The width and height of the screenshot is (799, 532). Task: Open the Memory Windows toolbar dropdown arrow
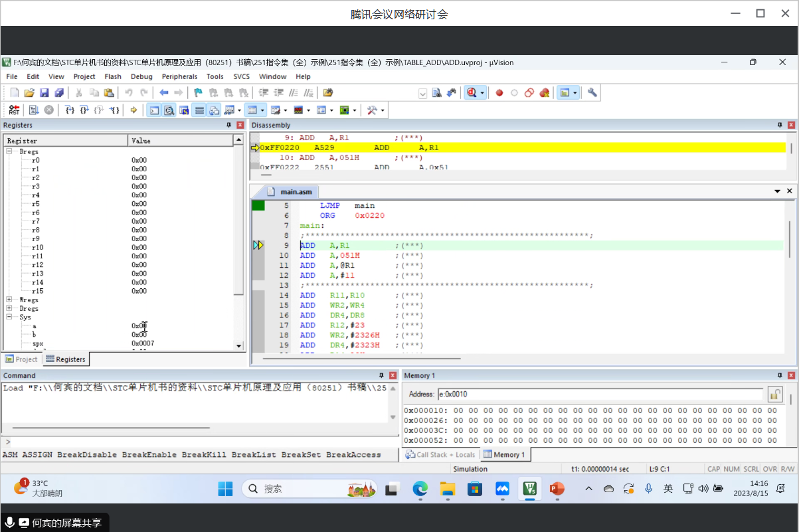tap(262, 110)
